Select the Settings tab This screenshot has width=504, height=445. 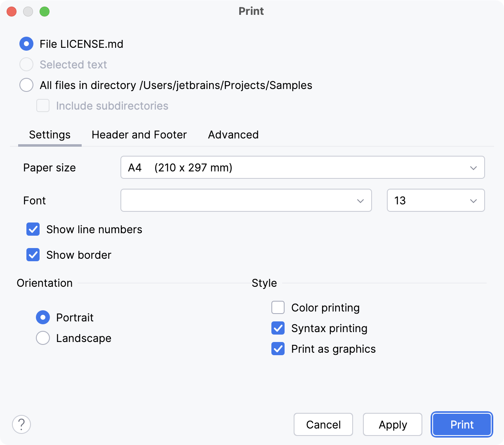49,135
